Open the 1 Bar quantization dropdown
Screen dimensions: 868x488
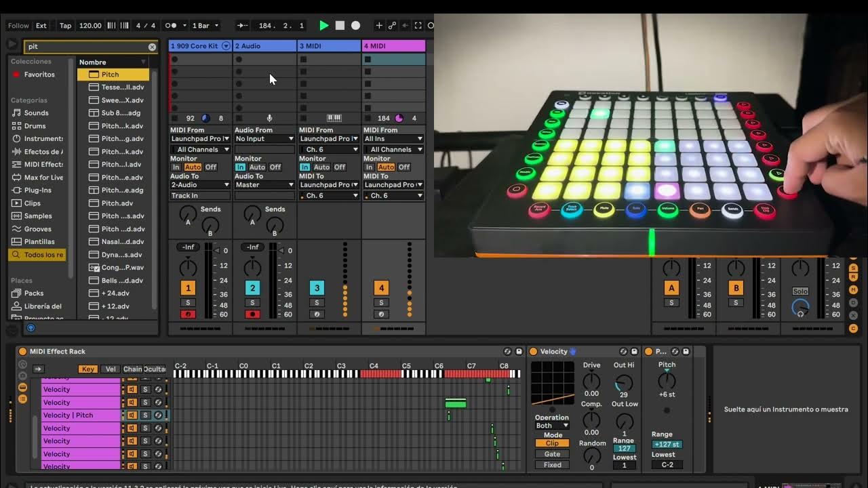tap(205, 26)
